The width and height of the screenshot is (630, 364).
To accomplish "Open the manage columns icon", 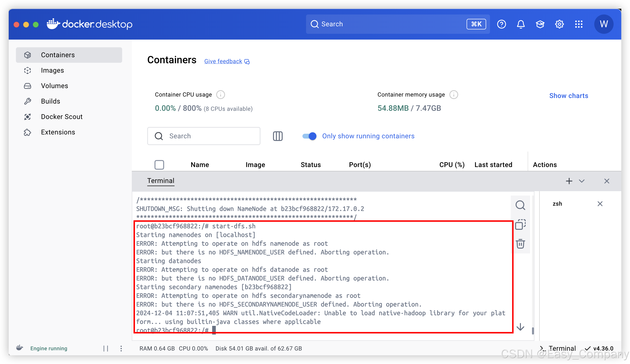I will pos(278,136).
